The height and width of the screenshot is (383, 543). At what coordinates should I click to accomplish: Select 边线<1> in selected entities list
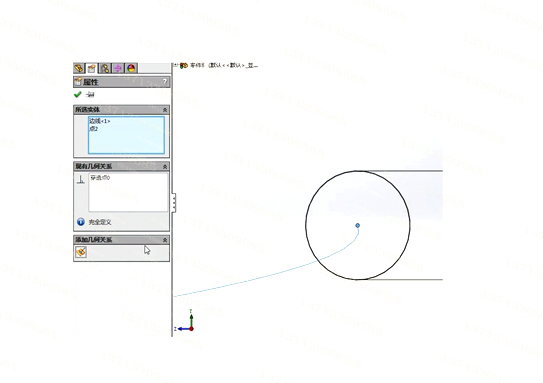(100, 121)
